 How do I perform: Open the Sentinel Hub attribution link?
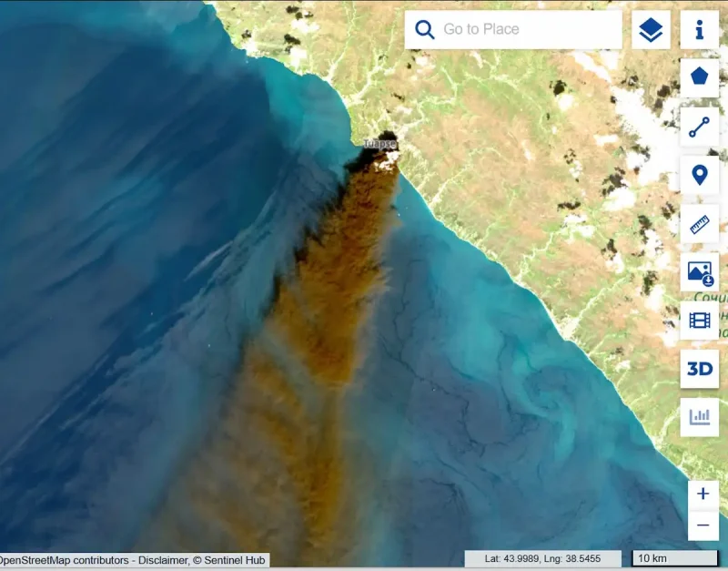coord(228,560)
